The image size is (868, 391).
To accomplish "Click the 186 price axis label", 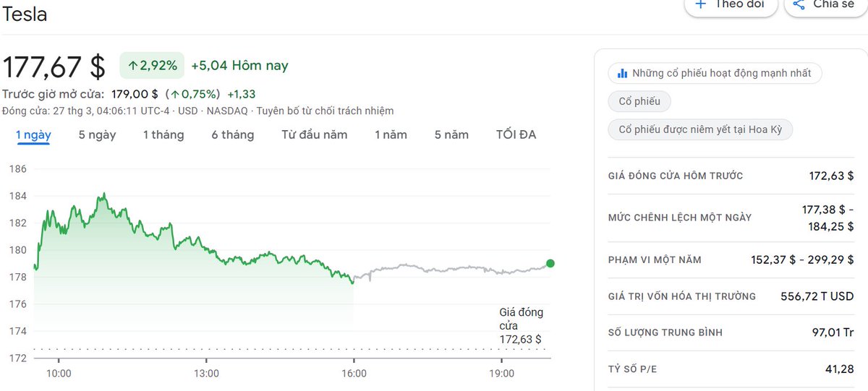I will tap(18, 169).
